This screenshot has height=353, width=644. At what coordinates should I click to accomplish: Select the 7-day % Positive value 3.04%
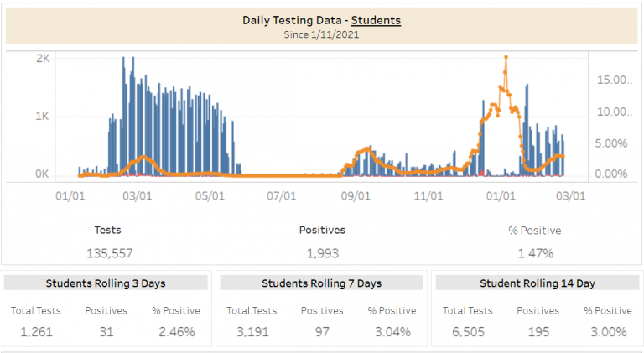point(391,331)
